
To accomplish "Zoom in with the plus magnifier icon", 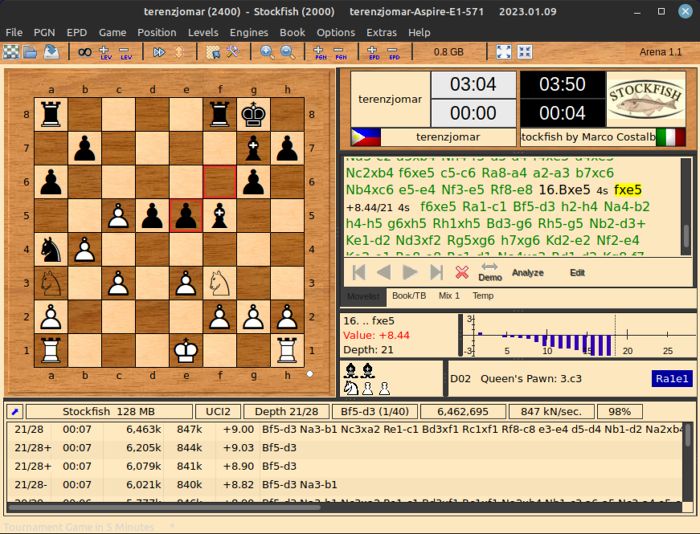I will (x=267, y=52).
